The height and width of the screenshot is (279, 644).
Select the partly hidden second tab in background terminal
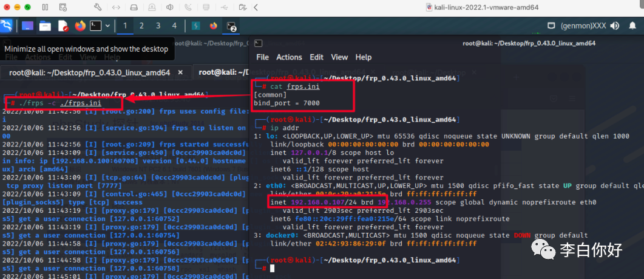222,72
